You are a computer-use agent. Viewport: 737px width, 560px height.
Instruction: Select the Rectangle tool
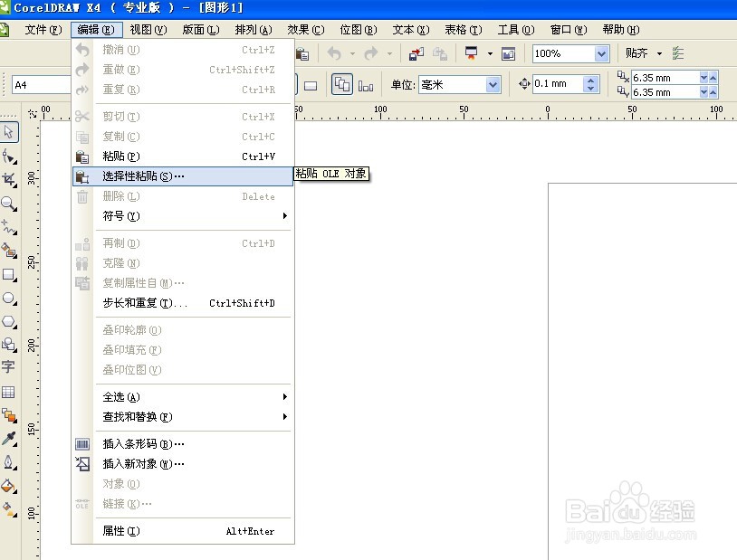pyautogui.click(x=9, y=274)
